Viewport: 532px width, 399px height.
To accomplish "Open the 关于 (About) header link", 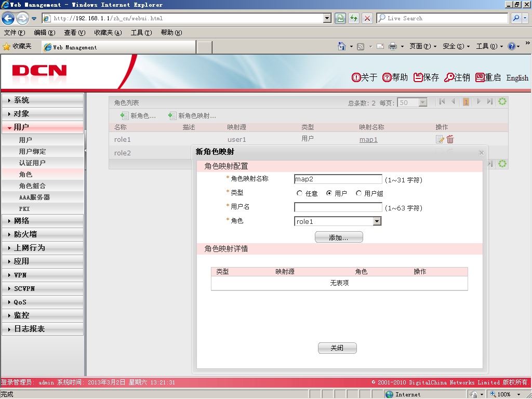I will pyautogui.click(x=364, y=78).
